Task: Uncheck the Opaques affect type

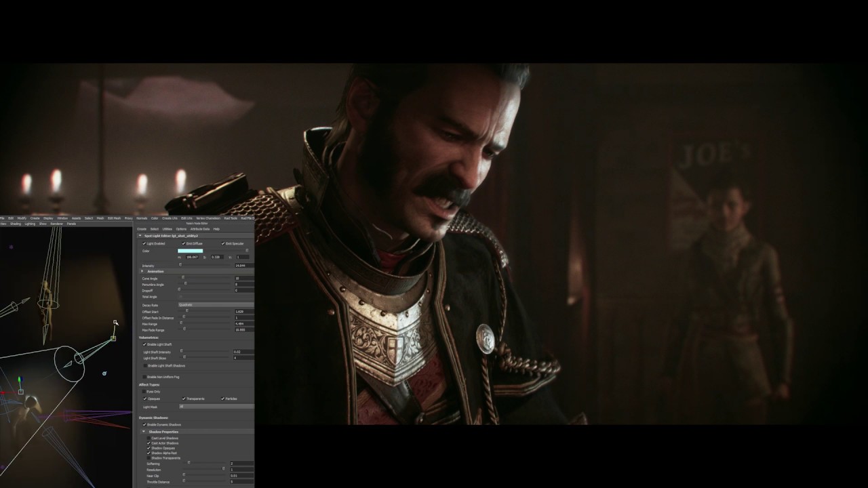Action: point(144,399)
